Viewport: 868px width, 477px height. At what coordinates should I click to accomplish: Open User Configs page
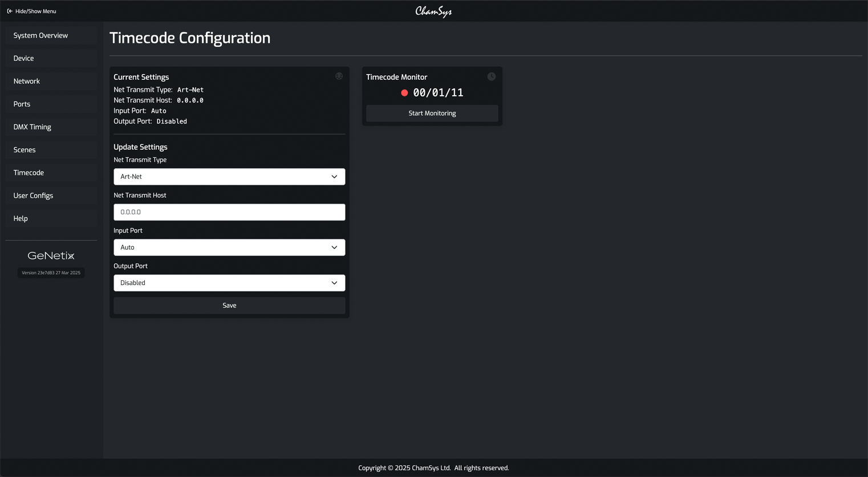pos(33,195)
